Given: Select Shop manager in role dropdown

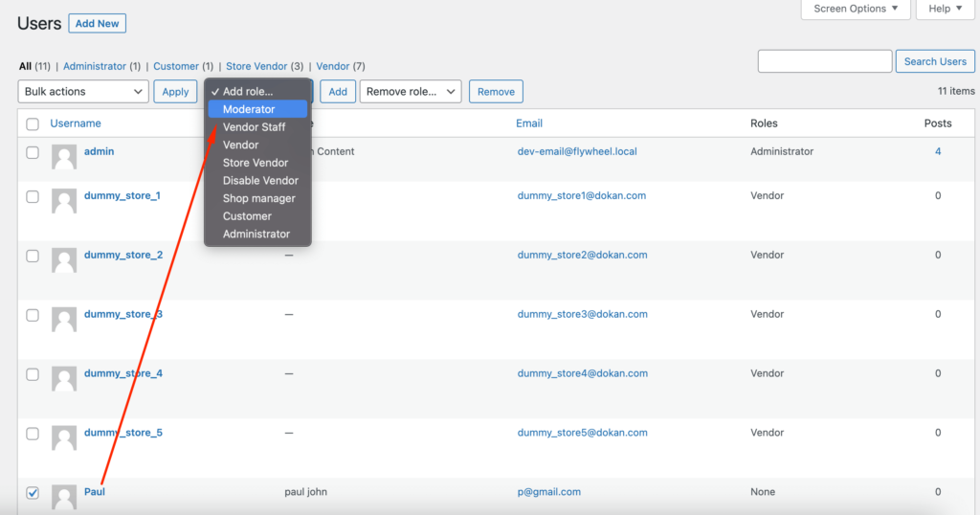Looking at the screenshot, I should click(258, 198).
